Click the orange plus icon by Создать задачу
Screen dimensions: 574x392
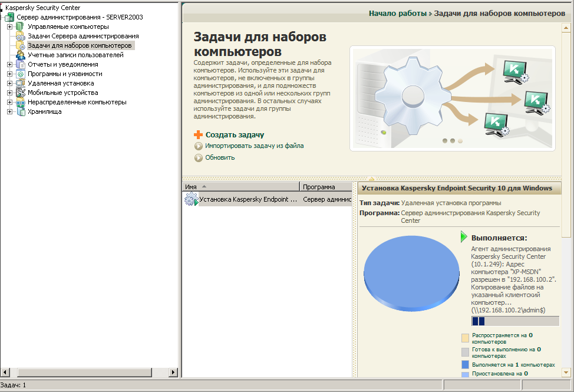tap(198, 134)
